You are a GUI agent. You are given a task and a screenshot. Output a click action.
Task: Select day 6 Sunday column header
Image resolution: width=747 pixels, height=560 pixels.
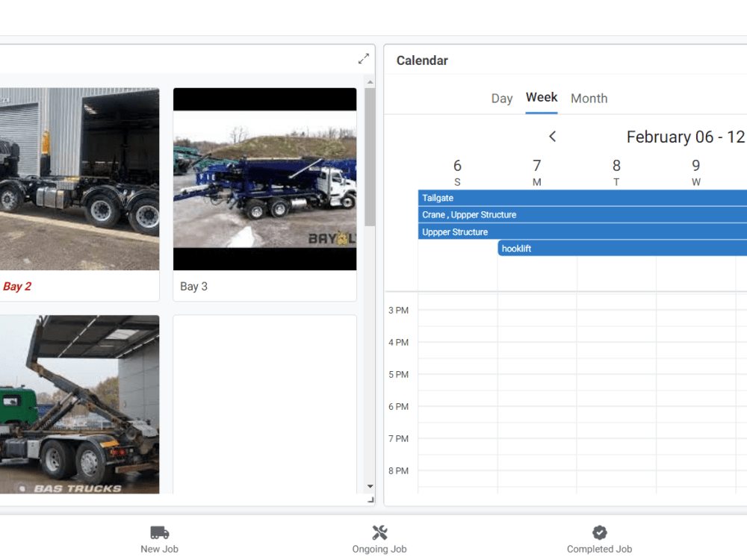457,172
